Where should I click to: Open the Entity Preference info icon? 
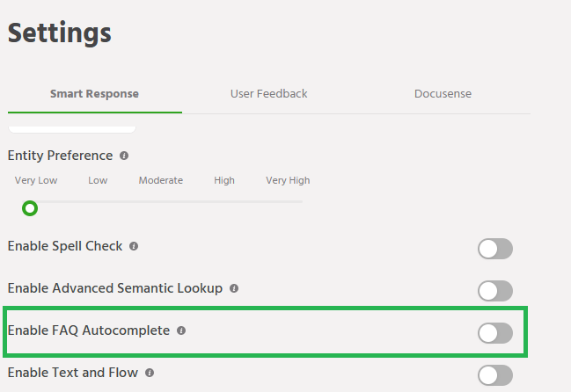click(x=124, y=156)
